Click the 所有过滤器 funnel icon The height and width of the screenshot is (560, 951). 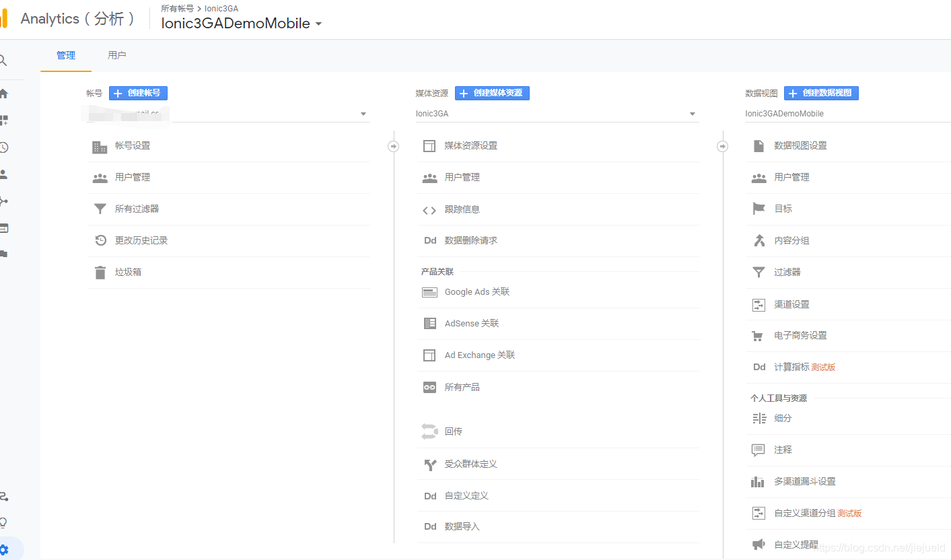tap(100, 209)
